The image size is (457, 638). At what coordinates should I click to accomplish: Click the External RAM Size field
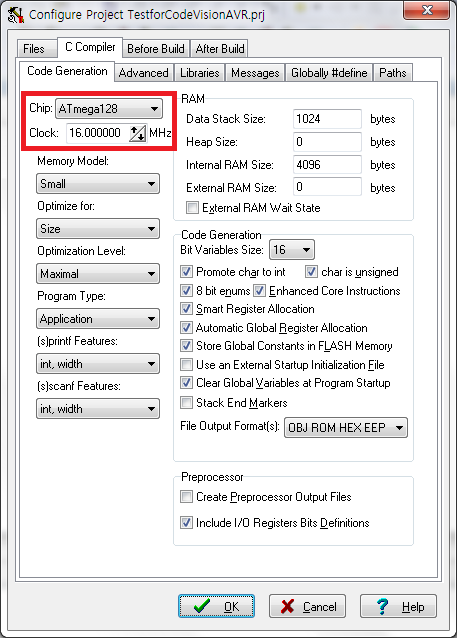click(327, 187)
